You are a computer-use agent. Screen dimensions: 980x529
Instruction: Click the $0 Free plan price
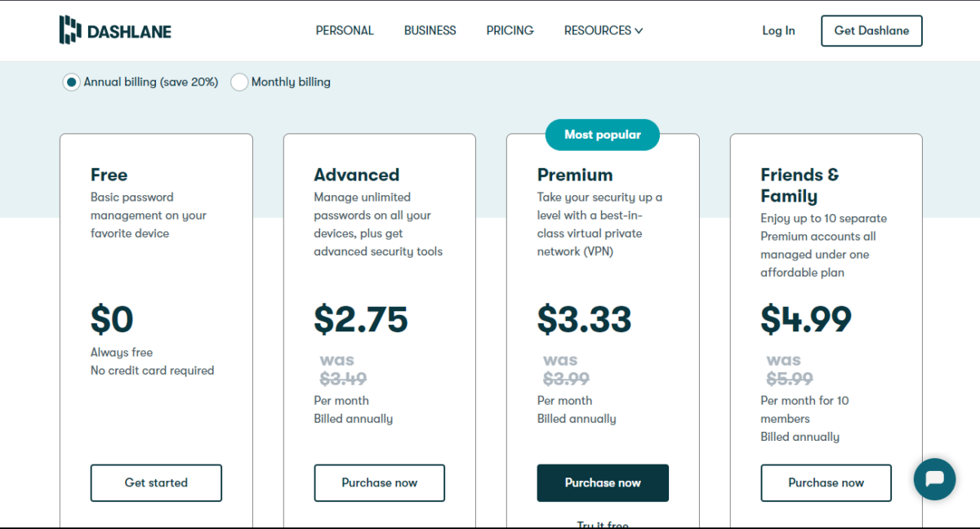113,319
